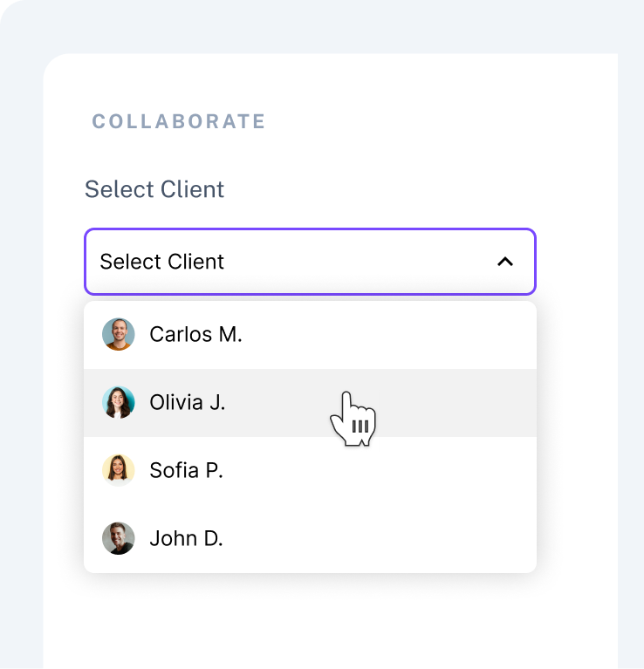Collapse the list using the chevron arrow
644x669 pixels.
[504, 262]
